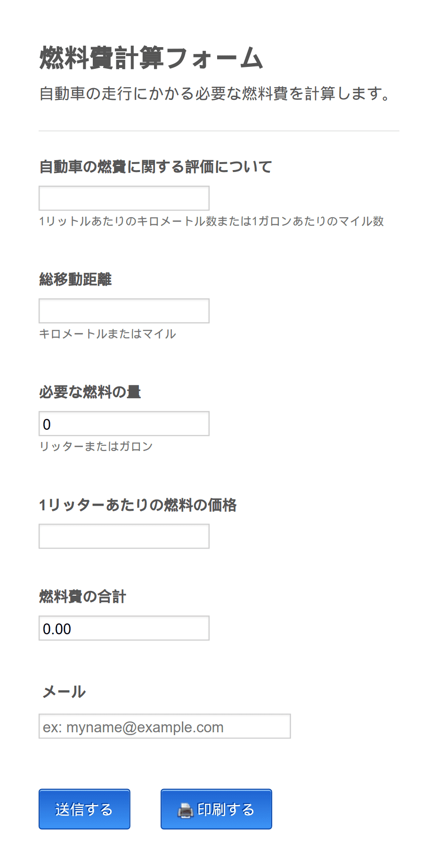Click helper text リッターまたはガロン
Screen dimensions: 438x868
(96, 447)
